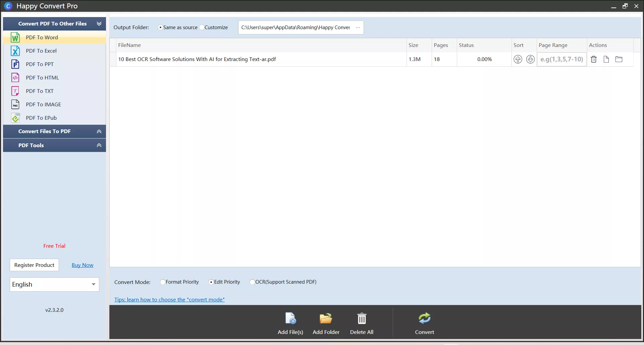Move the file down with sort arrow

pyautogui.click(x=530, y=59)
